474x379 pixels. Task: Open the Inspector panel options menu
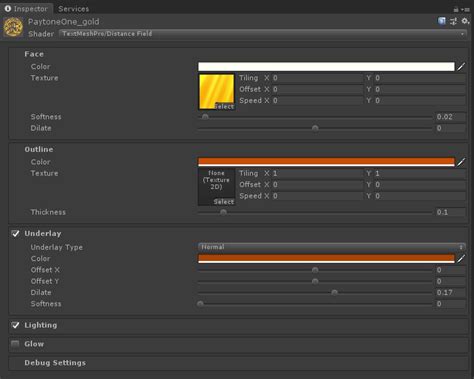465,10
